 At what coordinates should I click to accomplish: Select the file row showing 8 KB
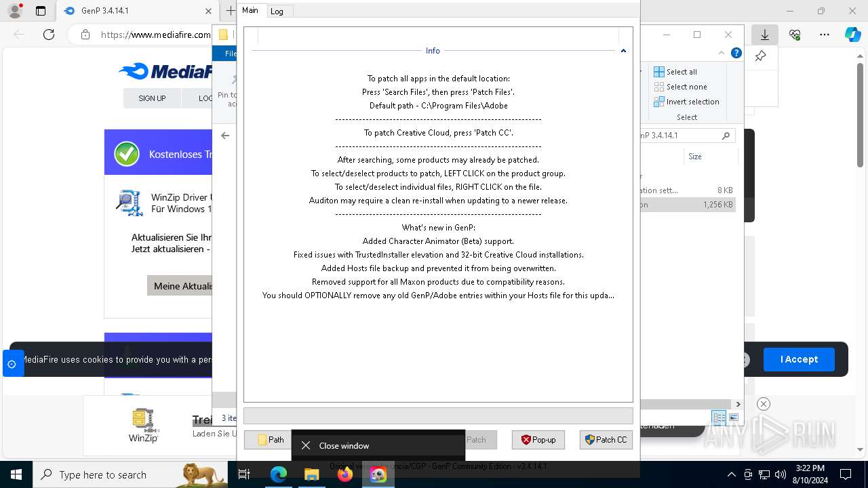point(688,190)
